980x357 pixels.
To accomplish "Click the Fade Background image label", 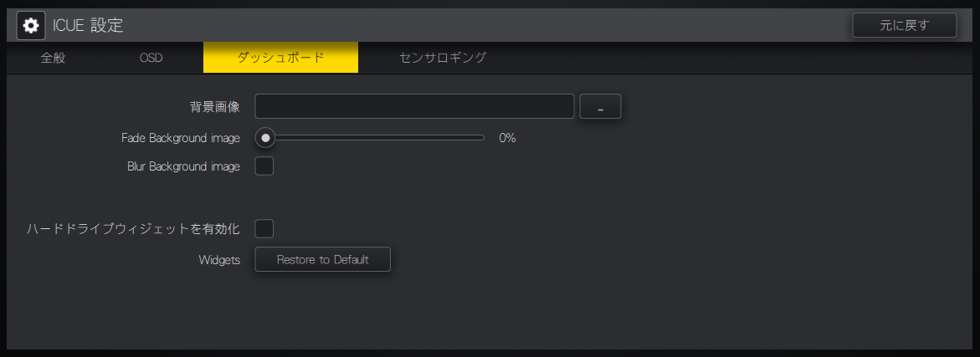I will pos(181,139).
